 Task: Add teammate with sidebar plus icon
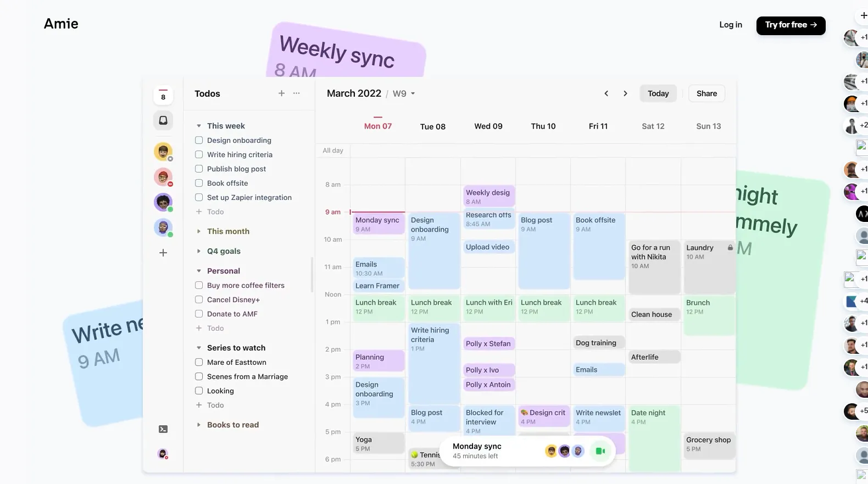[163, 253]
